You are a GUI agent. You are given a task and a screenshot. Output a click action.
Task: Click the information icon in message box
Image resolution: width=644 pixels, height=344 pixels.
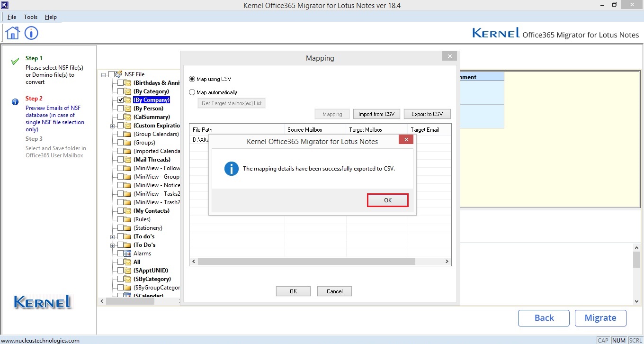coord(231,169)
